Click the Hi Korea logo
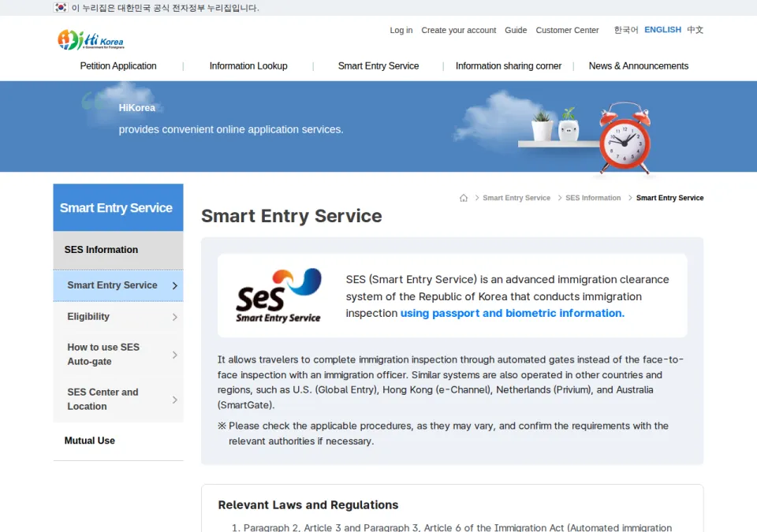Screen dimensions: 757x532 91,40
